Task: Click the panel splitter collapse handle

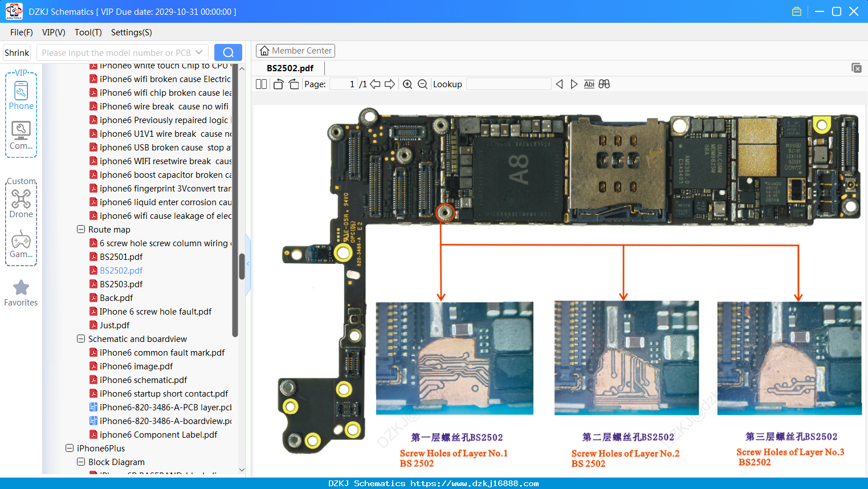Action: 248,264
